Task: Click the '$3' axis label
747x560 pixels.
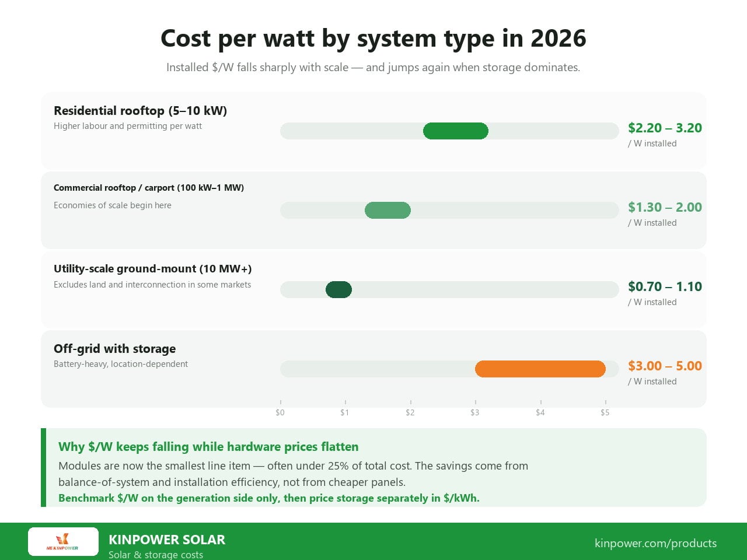Action: (475, 412)
